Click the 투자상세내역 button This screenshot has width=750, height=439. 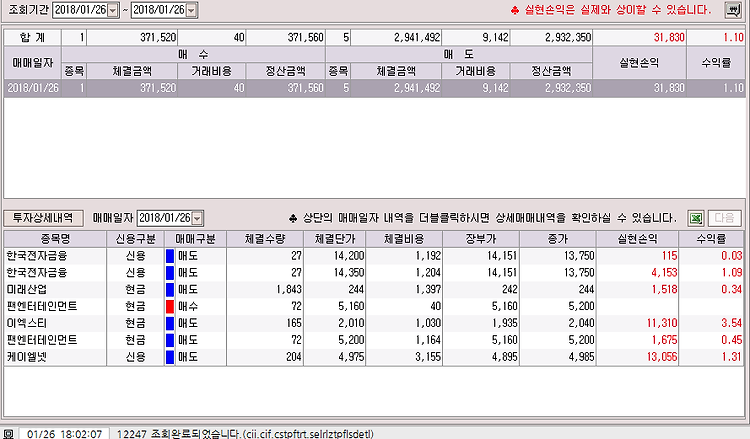point(43,218)
